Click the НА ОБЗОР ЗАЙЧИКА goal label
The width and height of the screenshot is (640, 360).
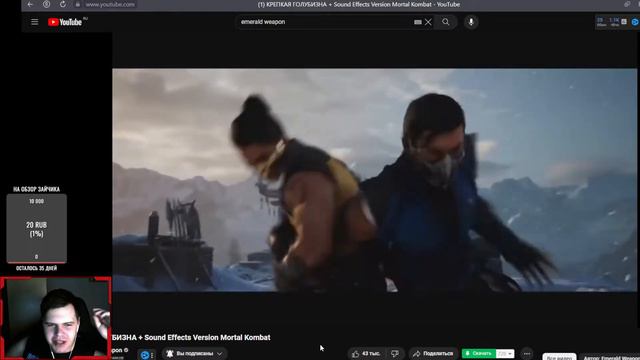tap(36, 189)
